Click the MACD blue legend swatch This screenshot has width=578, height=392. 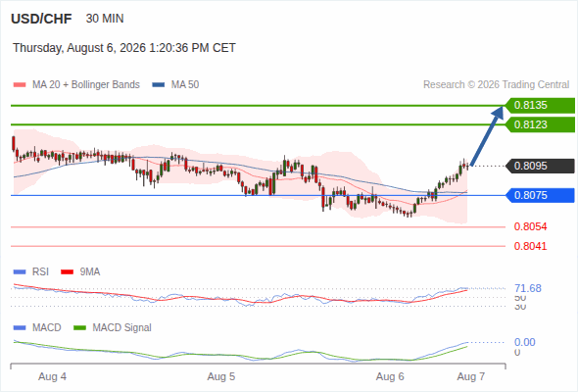20,328
